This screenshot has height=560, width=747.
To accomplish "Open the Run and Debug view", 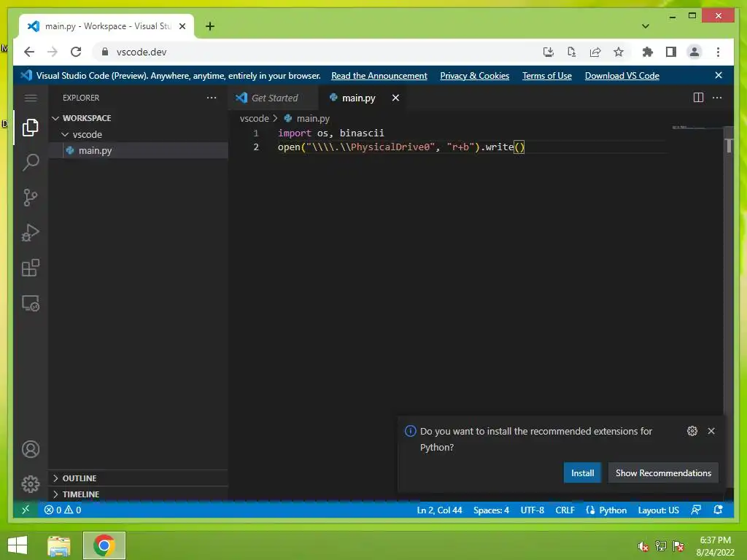I will (31, 233).
